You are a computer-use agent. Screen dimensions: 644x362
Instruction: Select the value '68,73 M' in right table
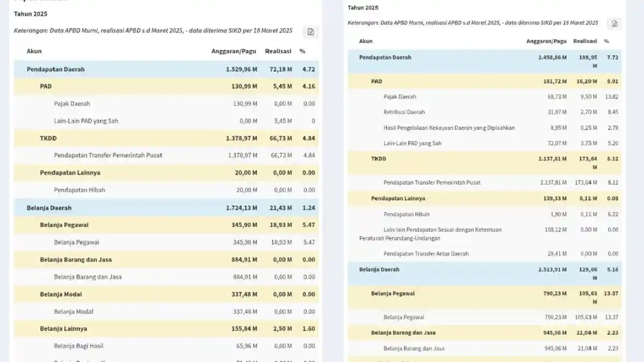(x=557, y=97)
